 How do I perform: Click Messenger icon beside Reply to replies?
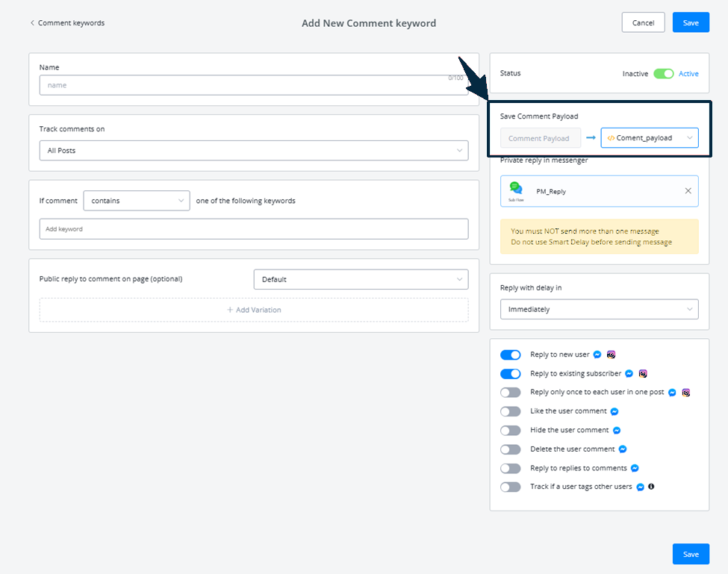pos(635,468)
